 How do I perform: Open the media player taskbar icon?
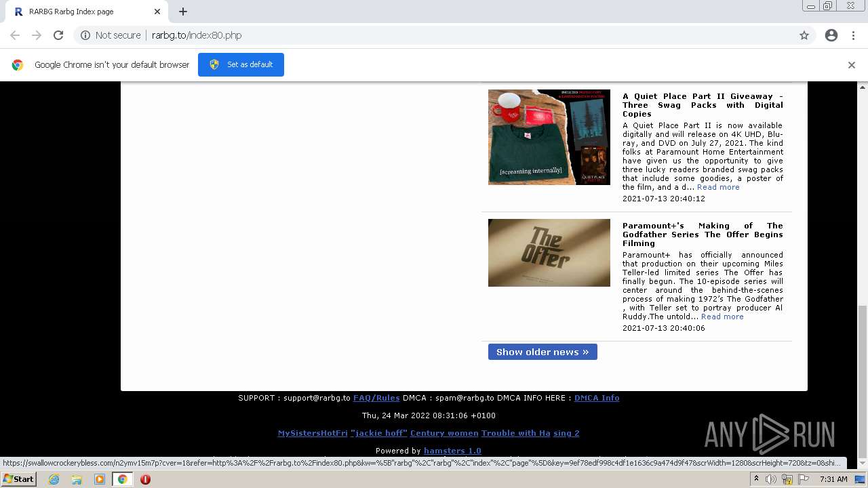(x=100, y=479)
